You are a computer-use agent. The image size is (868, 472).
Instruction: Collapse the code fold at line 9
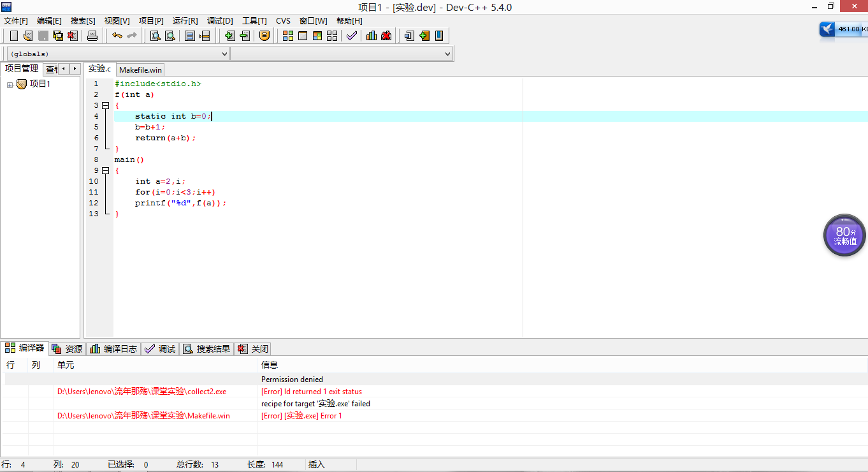point(106,170)
